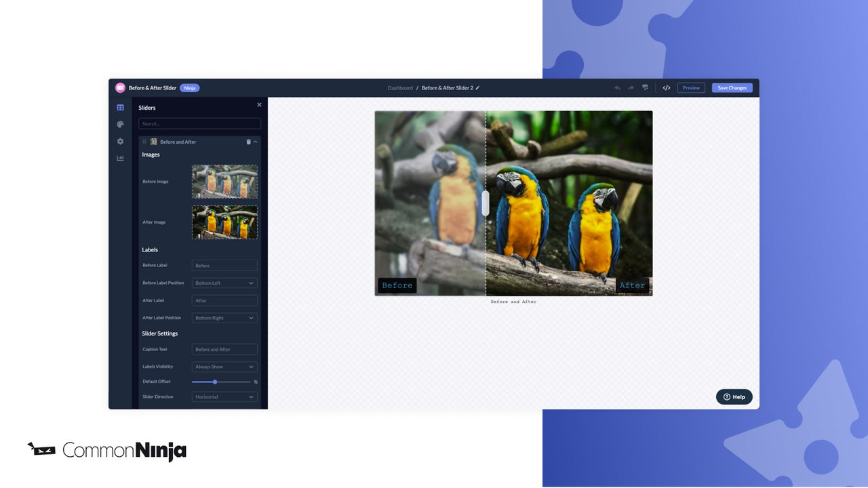Open Help in the bottom corner

click(734, 396)
